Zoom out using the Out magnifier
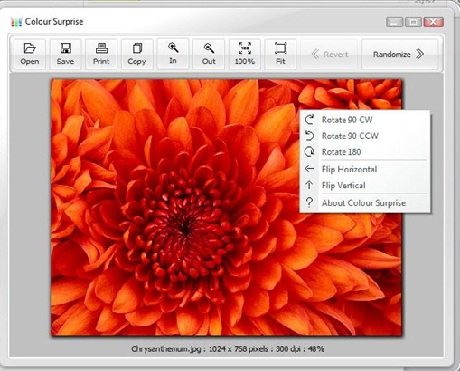 click(209, 54)
